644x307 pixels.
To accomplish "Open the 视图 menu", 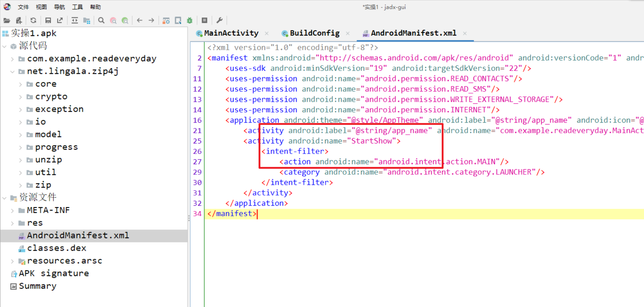I will coord(41,7).
